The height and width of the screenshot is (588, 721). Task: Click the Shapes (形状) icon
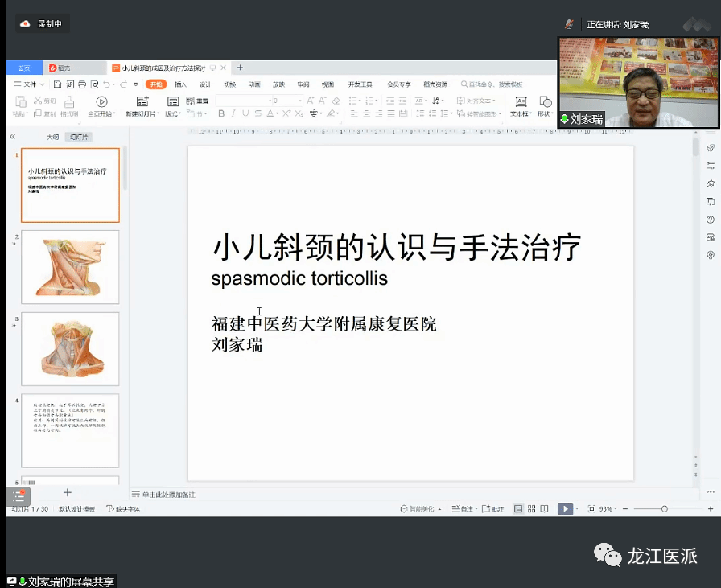[x=546, y=102]
